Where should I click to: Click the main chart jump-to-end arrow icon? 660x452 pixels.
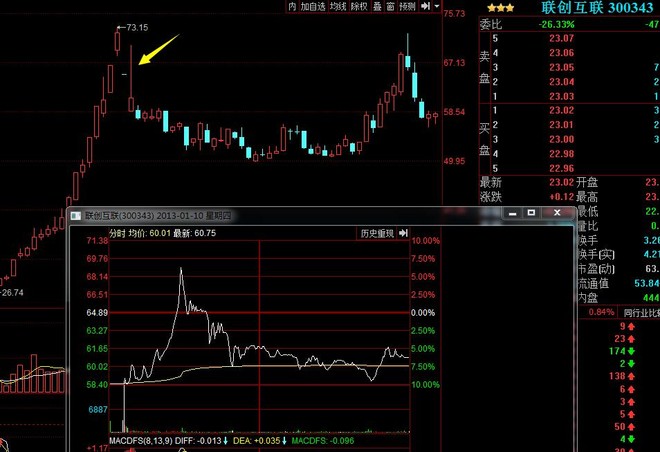pos(426,6)
